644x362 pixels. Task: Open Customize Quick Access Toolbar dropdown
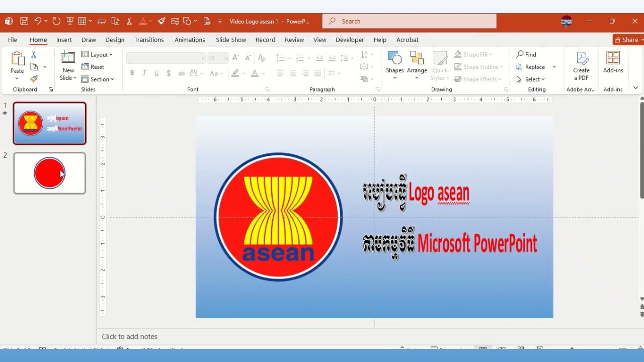pos(220,21)
